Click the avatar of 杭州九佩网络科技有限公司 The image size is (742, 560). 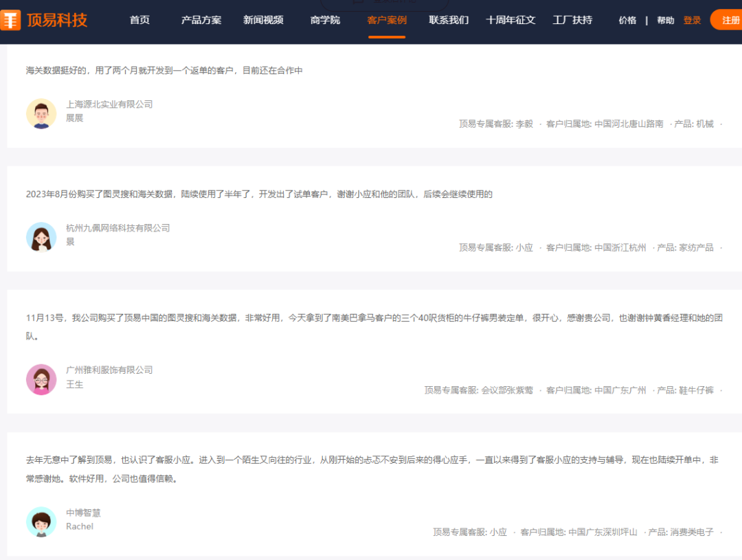[41, 237]
